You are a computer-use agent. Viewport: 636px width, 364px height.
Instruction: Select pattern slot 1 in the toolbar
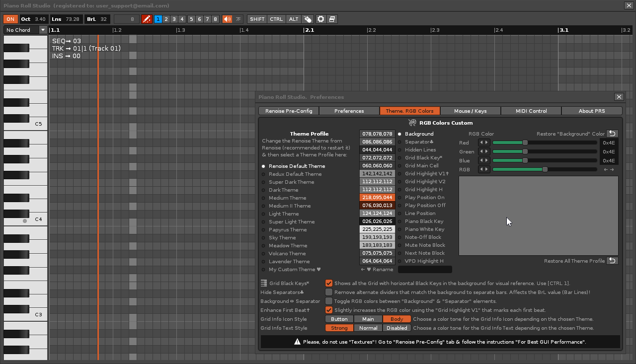pyautogui.click(x=158, y=19)
